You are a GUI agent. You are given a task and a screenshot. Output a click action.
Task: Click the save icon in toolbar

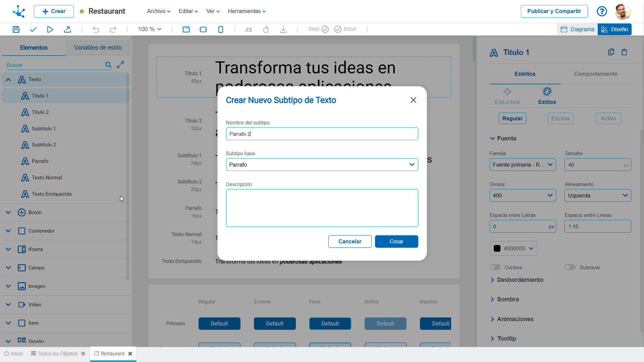16,29
